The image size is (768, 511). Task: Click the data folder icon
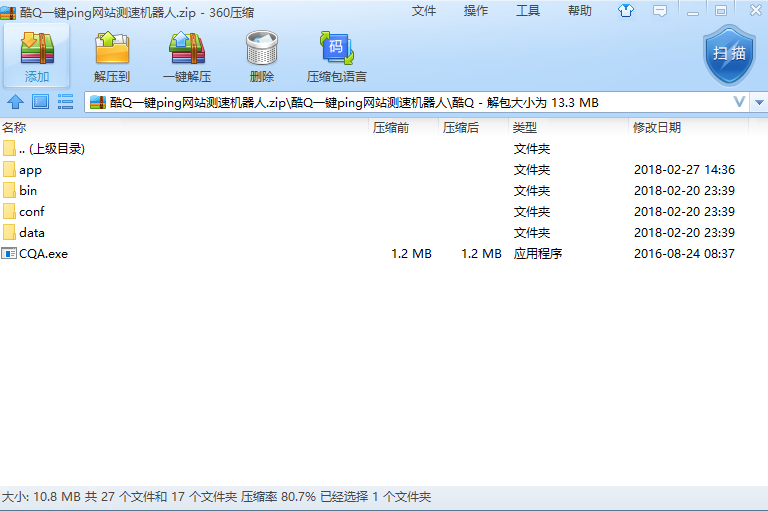pyautogui.click(x=9, y=233)
